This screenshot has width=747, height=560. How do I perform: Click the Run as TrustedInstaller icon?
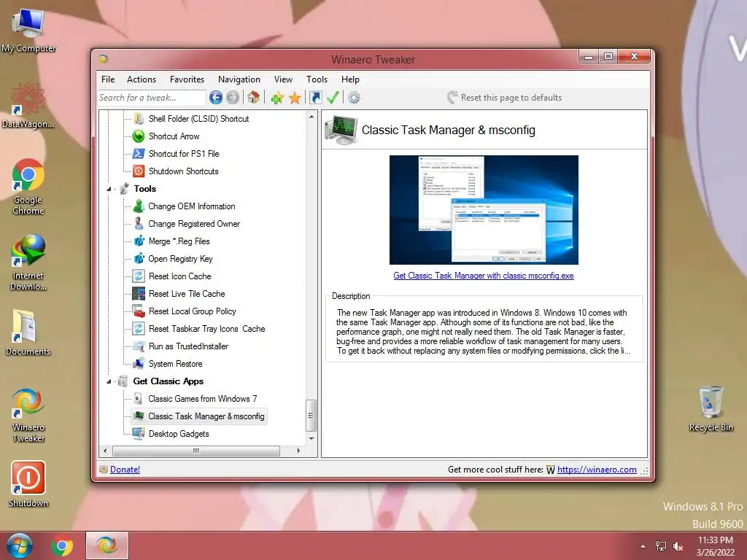[x=139, y=346]
